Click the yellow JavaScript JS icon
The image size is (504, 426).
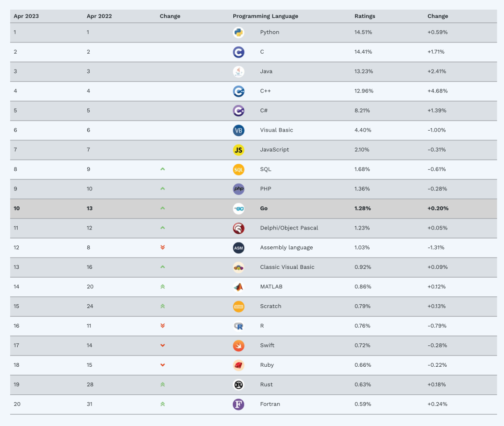(238, 150)
